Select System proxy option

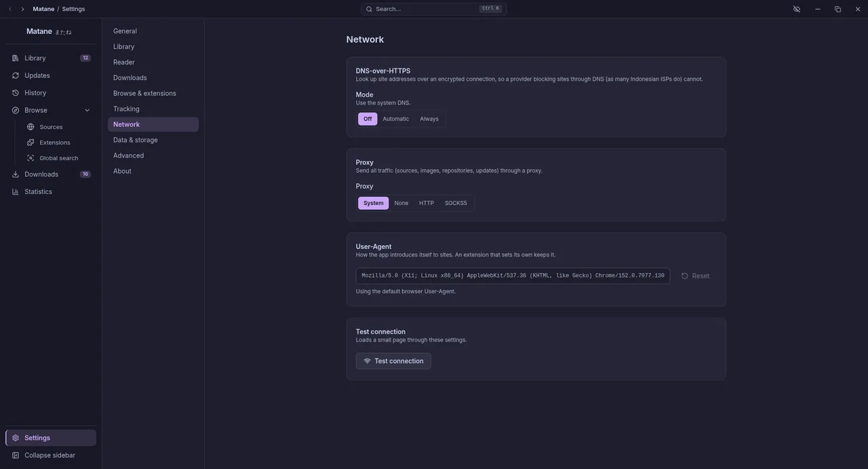[x=374, y=203]
